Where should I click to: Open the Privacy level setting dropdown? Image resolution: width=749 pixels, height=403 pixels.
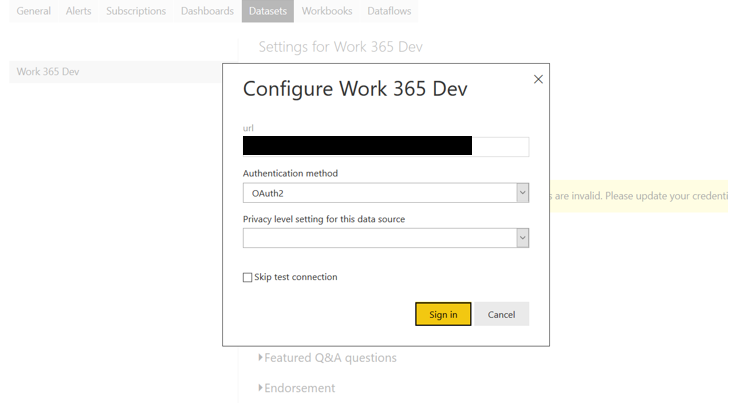(386, 238)
